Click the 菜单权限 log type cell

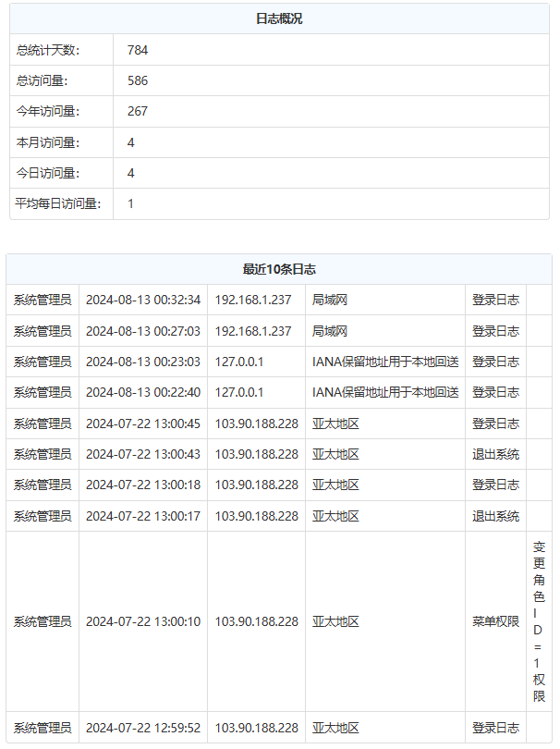pos(495,621)
